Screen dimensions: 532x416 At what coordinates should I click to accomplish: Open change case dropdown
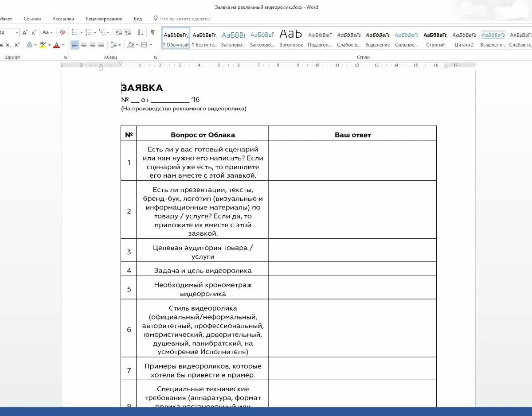[47, 32]
